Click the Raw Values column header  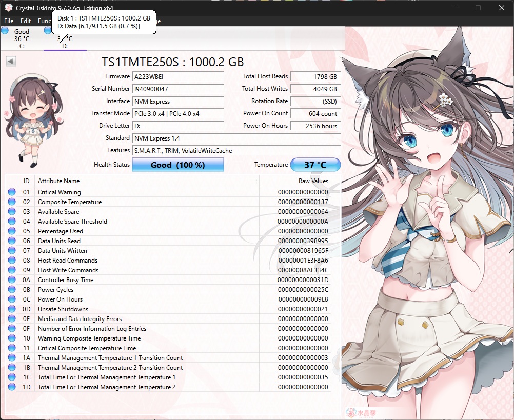pos(313,181)
